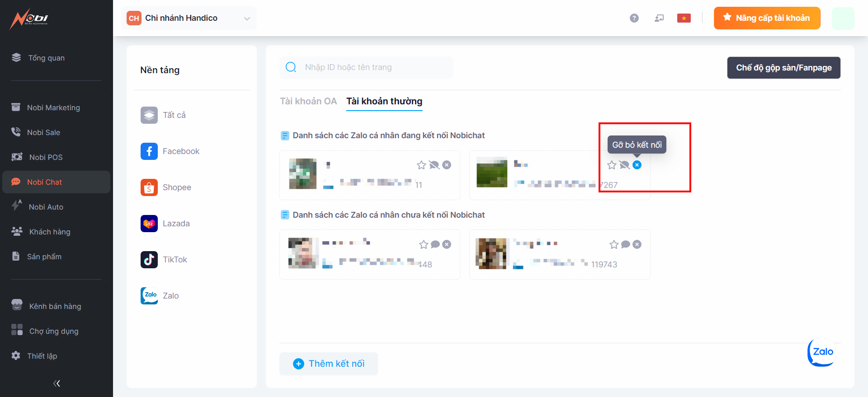Click Chế độ gộp sàn/Fanpage button
This screenshot has width=868, height=397.
click(x=783, y=68)
